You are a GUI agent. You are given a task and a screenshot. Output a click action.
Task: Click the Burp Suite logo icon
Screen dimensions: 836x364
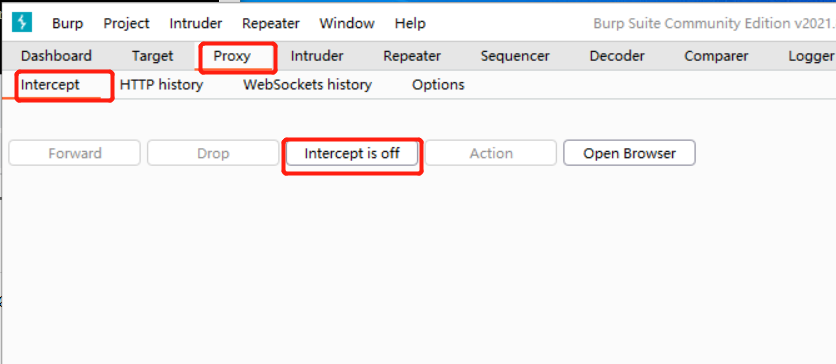click(22, 22)
